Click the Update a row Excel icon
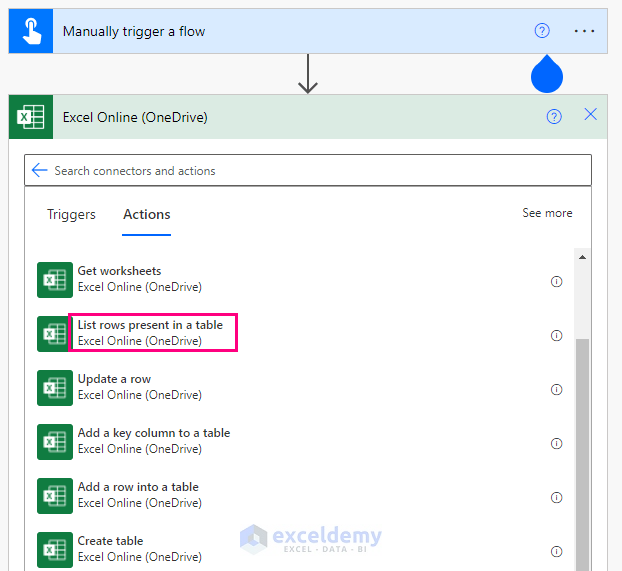622x571 pixels. coord(55,388)
